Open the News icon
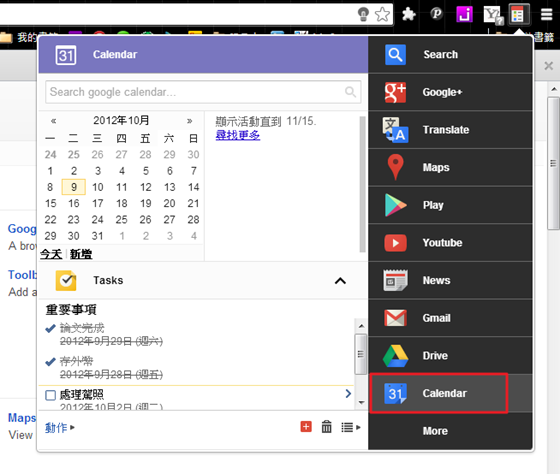The image size is (560, 474). (x=395, y=280)
